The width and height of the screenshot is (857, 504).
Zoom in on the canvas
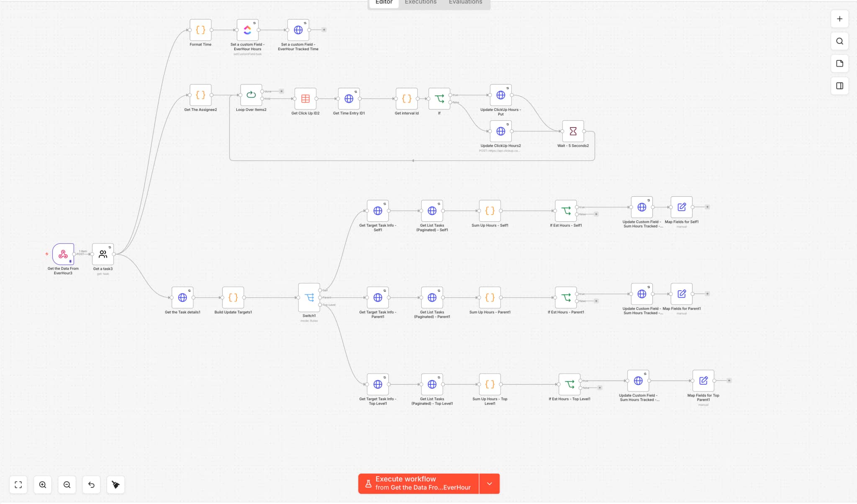click(x=43, y=485)
